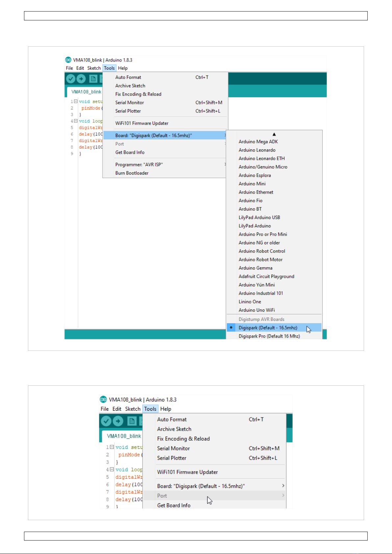Select Digispark (Default - 16.5mhz) radio bullet
Image resolution: width=392 pixels, height=554 pixels.
click(231, 327)
